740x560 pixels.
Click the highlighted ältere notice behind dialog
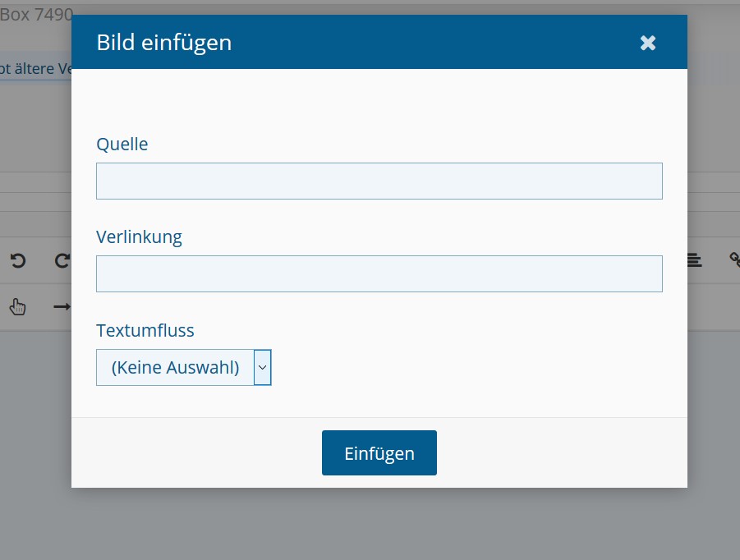pyautogui.click(x=36, y=69)
